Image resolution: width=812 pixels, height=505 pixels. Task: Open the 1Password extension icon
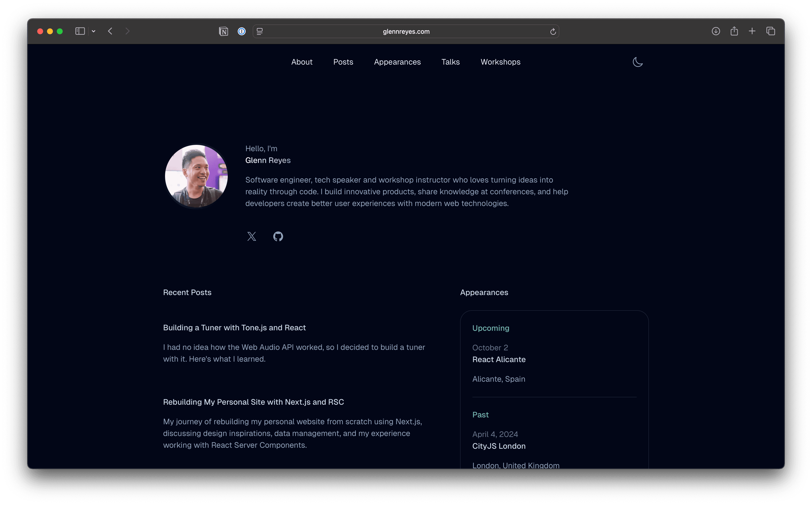point(242,31)
